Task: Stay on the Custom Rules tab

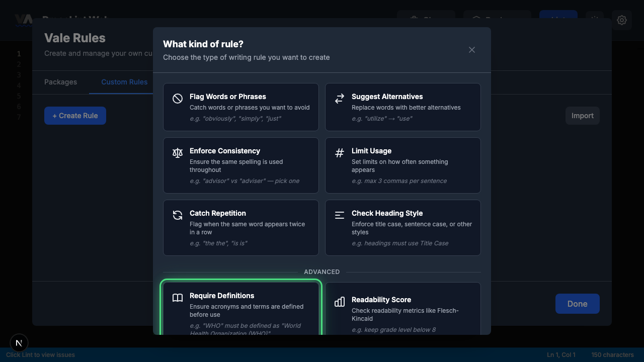Action: coord(124,82)
